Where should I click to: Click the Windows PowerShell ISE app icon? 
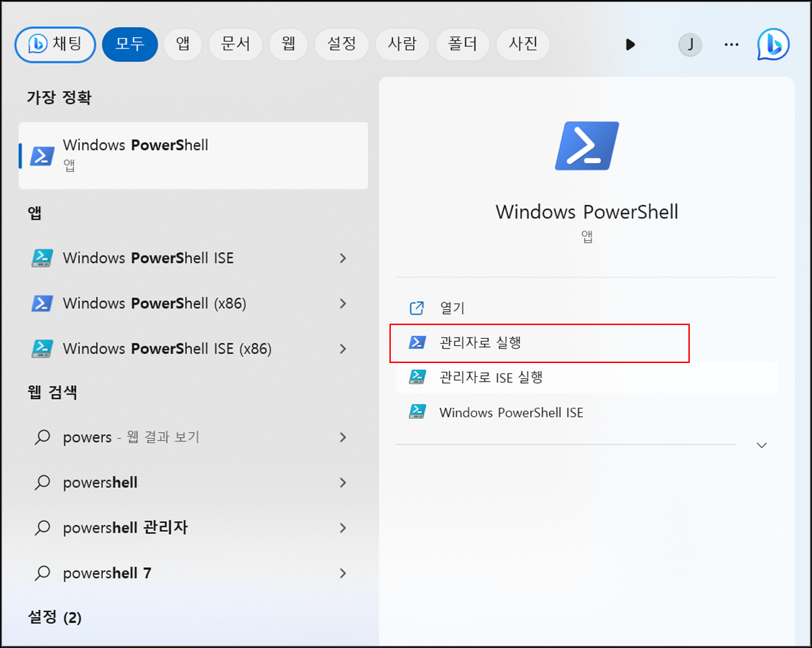tap(42, 258)
